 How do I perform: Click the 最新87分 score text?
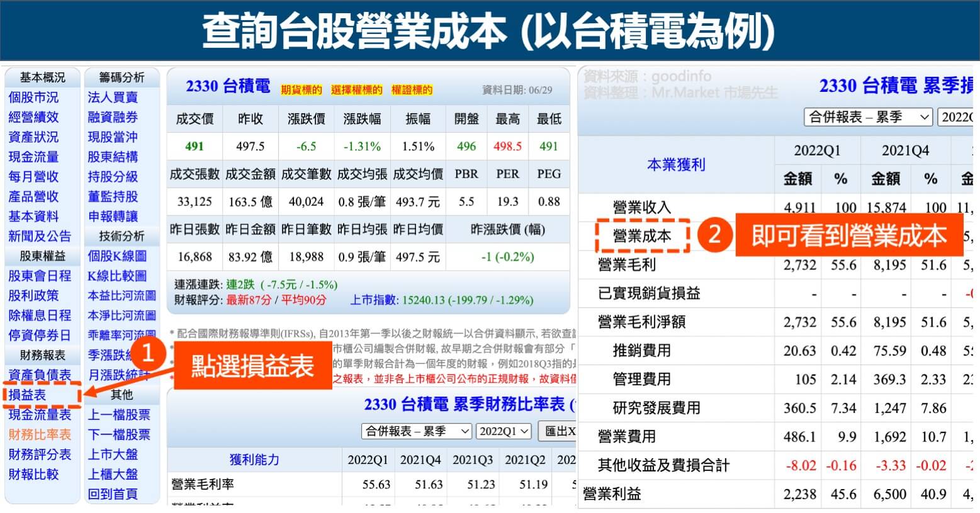click(248, 300)
